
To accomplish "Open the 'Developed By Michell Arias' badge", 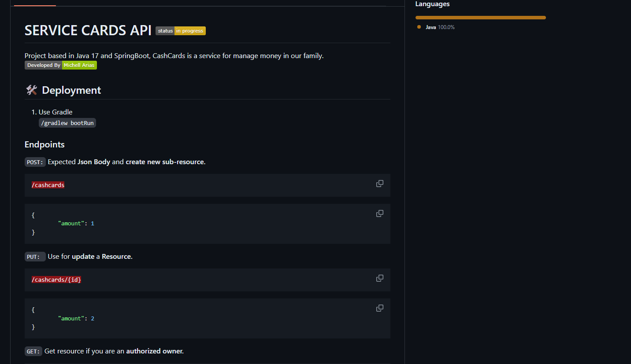I will [x=61, y=65].
